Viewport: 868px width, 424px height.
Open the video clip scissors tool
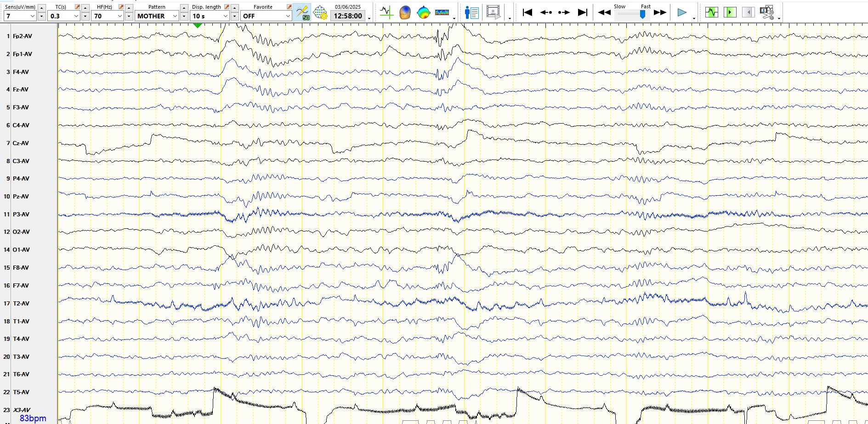[767, 12]
